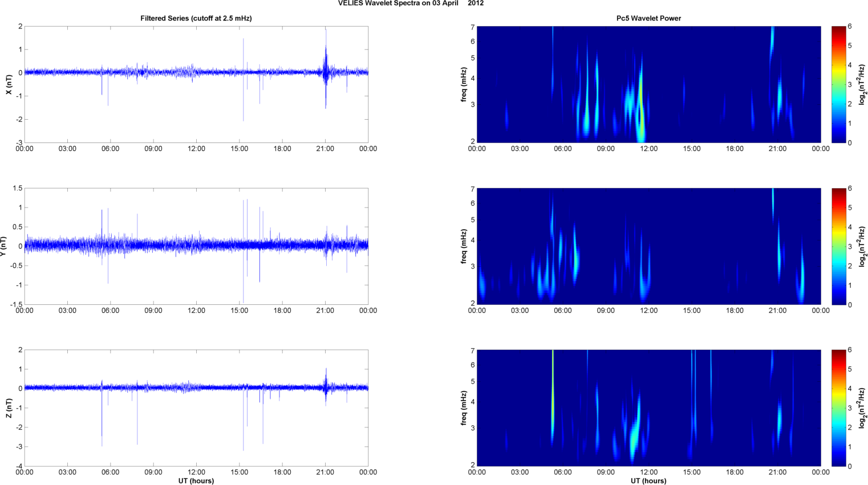Click the "-4" tick on the Z (nT) axis

tap(19, 466)
